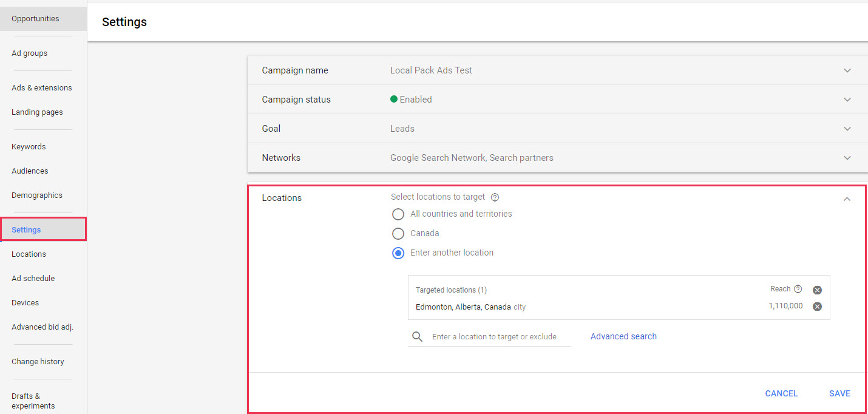Go to Ad schedule in sidebar
Image resolution: width=868 pixels, height=414 pixels.
click(33, 279)
